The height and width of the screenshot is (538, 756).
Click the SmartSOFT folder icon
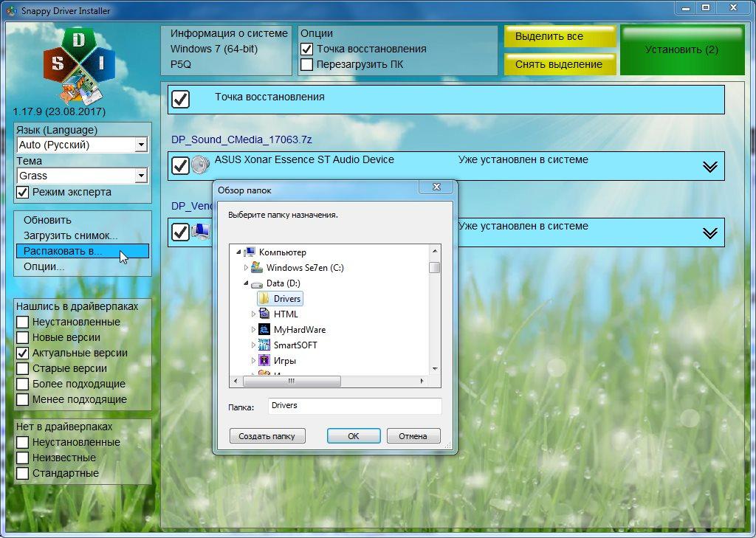264,345
